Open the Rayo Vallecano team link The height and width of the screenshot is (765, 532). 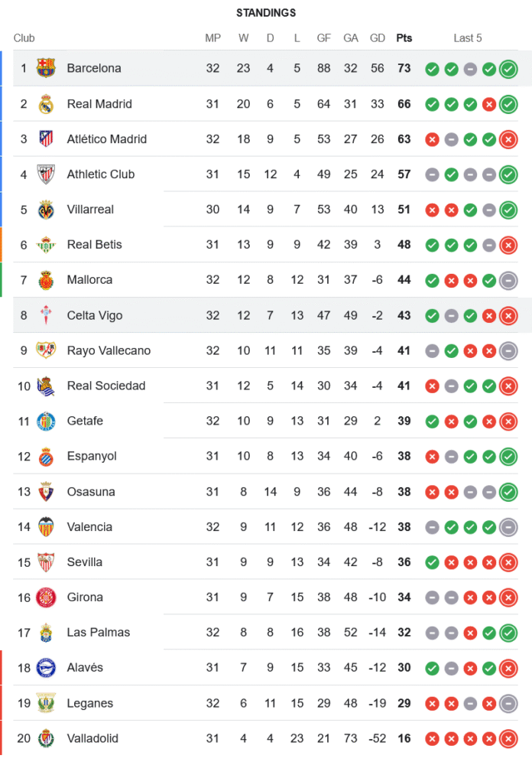109,351
